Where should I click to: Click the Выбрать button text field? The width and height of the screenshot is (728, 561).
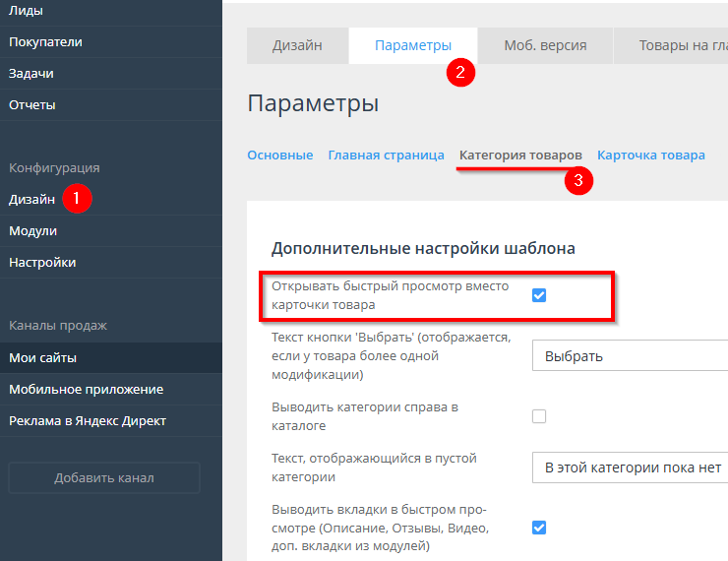click(x=630, y=356)
